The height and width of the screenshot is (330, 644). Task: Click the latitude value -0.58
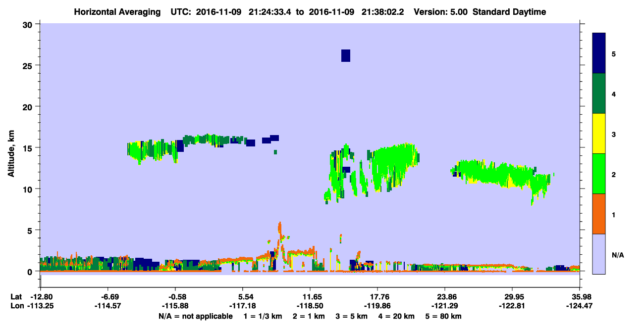[177, 297]
